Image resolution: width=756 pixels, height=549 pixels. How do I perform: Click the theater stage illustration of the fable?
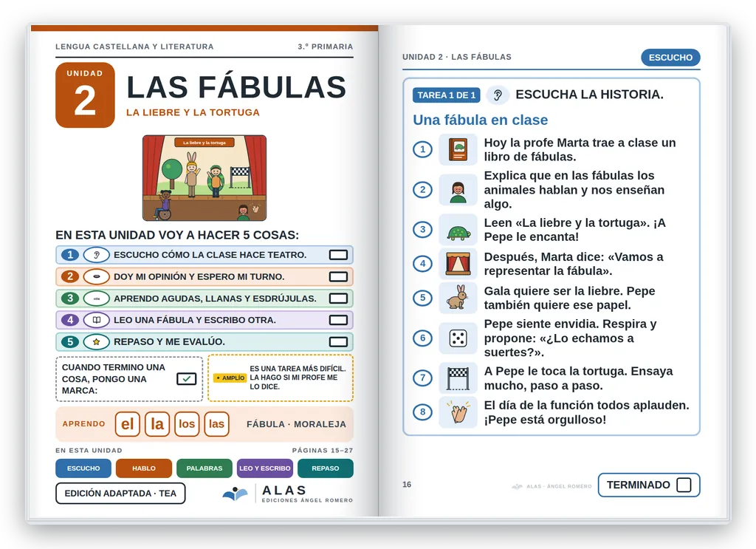pos(205,178)
